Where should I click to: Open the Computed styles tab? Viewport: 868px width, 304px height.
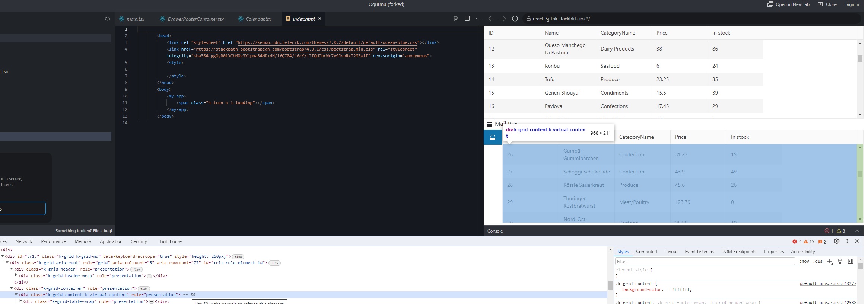[646, 252]
